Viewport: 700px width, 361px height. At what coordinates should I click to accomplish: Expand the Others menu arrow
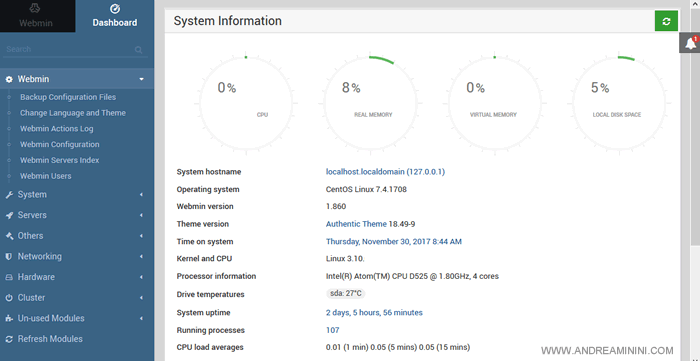coord(142,236)
